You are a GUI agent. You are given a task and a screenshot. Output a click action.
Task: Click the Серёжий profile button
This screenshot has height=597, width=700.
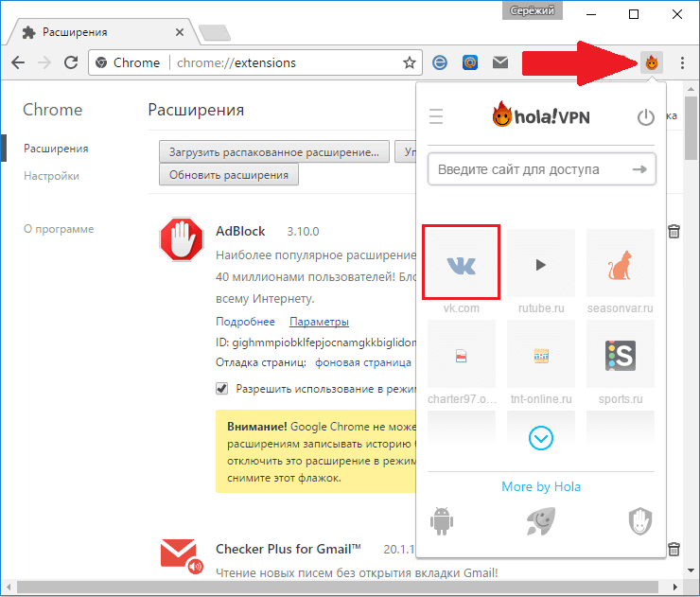point(533,10)
